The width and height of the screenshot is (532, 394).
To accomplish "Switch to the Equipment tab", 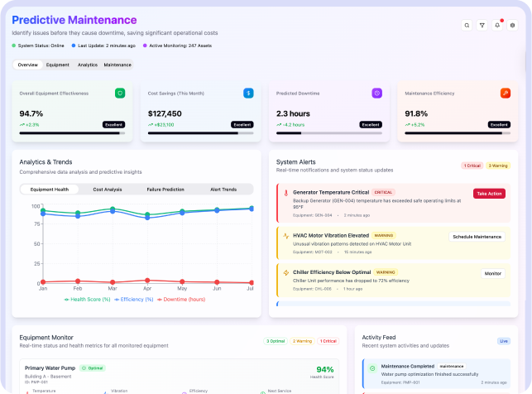I will [58, 65].
